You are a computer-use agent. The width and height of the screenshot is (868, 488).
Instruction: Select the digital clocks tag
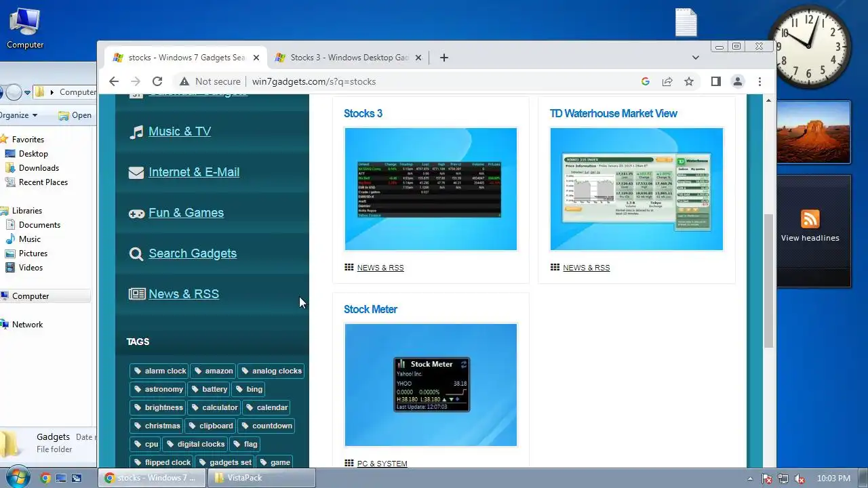[195, 444]
